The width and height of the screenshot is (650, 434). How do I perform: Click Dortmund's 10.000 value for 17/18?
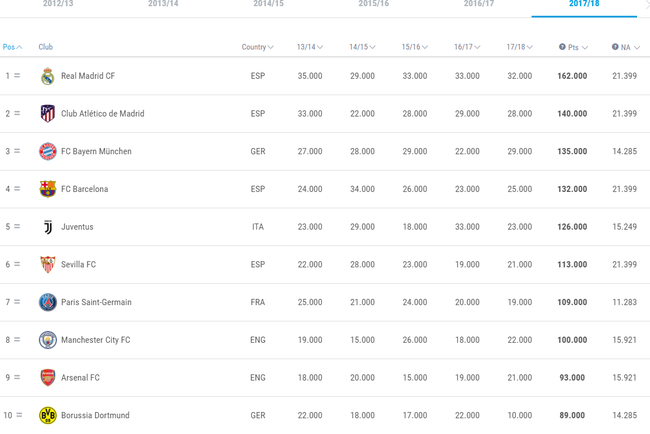pyautogui.click(x=519, y=415)
